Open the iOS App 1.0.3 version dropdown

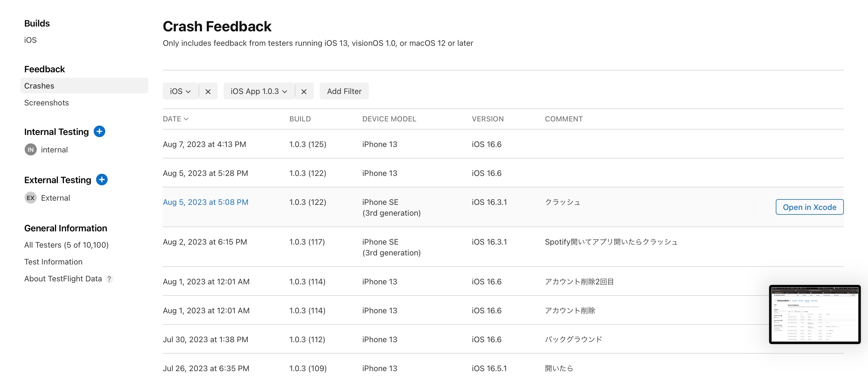coord(259,91)
